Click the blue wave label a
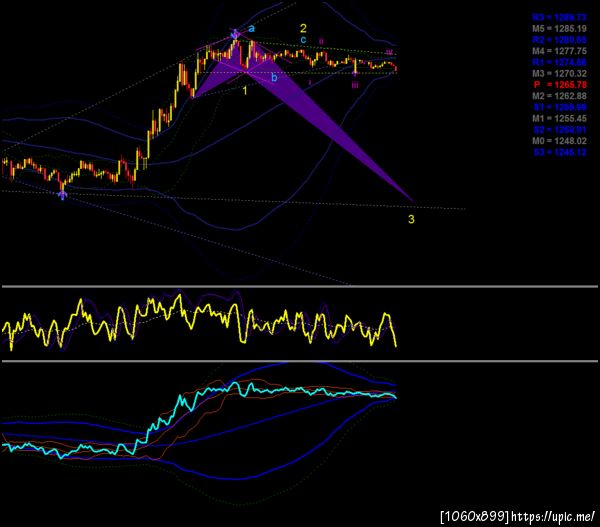This screenshot has width=600, height=527. pos(251,29)
